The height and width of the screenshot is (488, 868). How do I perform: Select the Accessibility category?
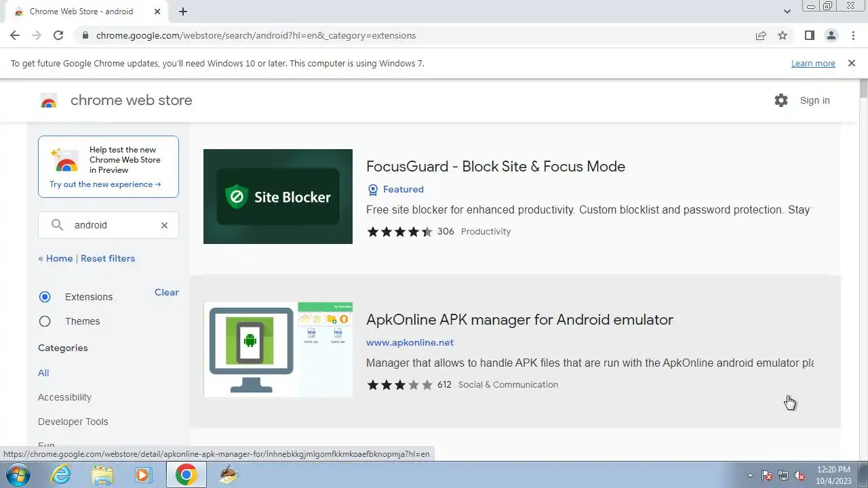(64, 397)
